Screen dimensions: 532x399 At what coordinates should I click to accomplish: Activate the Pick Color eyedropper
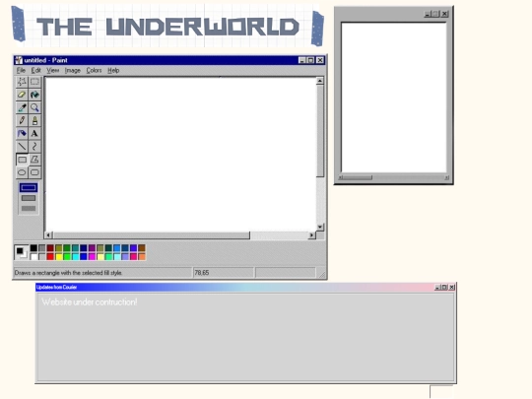(x=22, y=107)
